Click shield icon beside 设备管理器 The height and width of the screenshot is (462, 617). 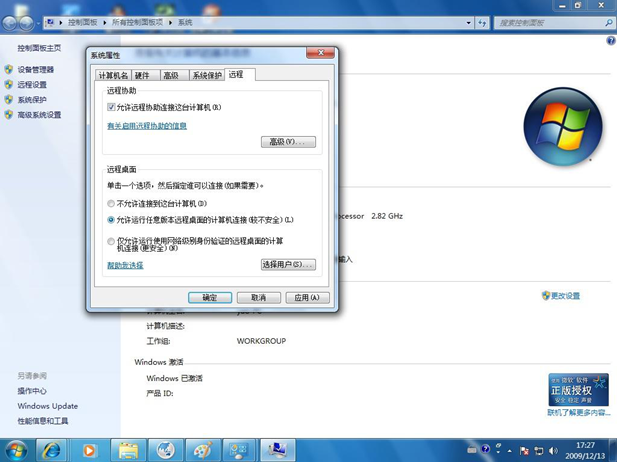[9, 70]
